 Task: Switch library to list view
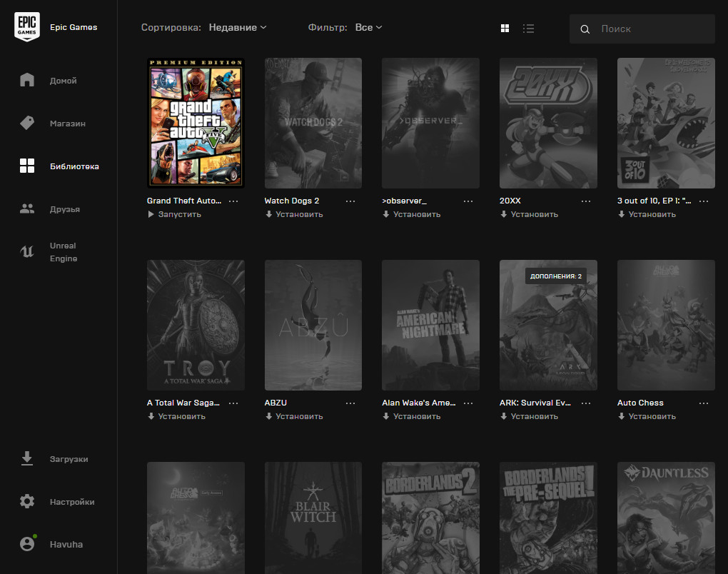pos(528,29)
